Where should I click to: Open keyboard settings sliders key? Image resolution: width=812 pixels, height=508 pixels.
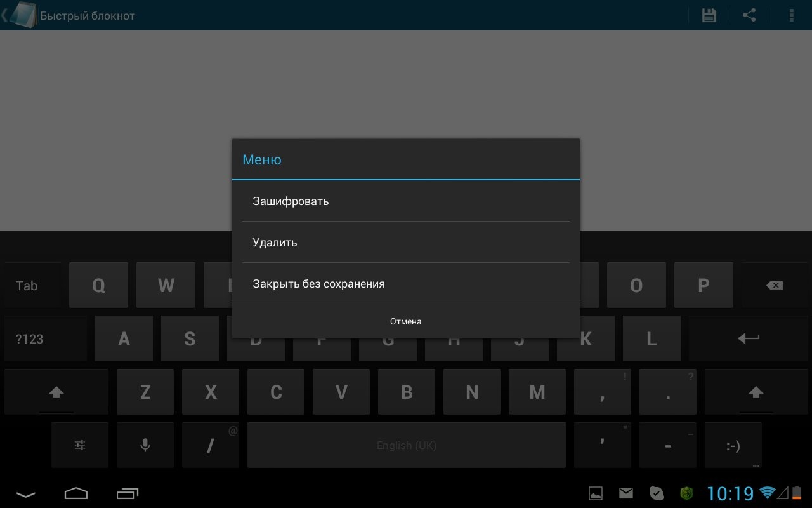[x=80, y=445]
